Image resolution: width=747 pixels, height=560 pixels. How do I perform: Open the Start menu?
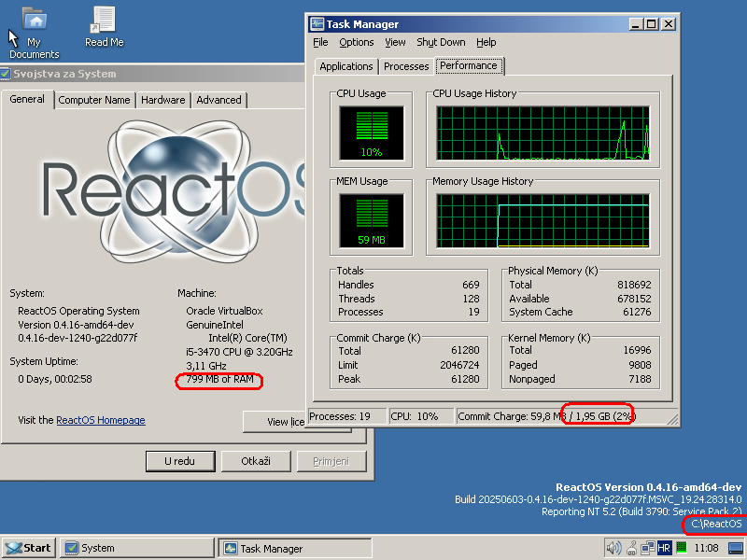click(29, 548)
